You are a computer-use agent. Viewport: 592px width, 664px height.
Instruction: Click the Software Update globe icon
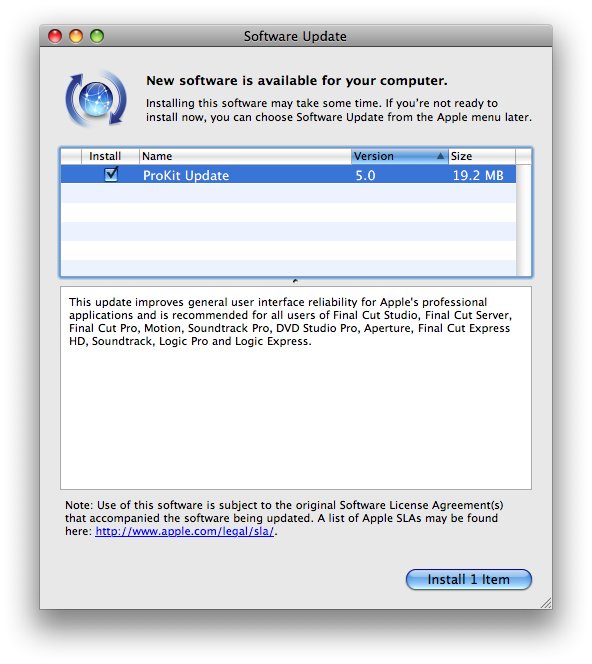coord(96,99)
